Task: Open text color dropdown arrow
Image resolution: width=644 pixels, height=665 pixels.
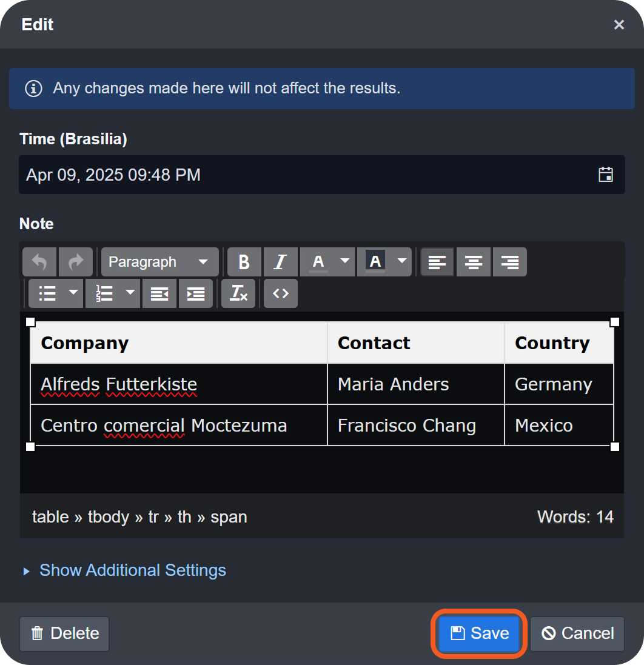Action: [x=345, y=261]
